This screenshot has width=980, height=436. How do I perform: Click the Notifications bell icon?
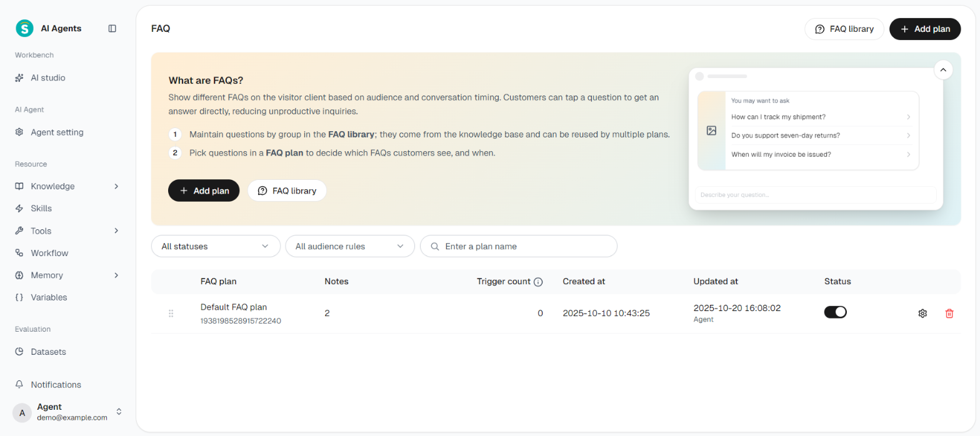point(19,385)
